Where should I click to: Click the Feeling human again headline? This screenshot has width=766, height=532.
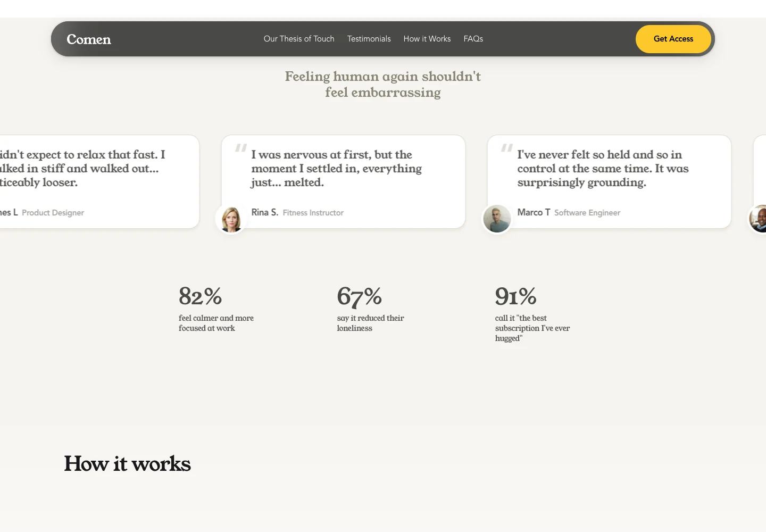coord(383,84)
